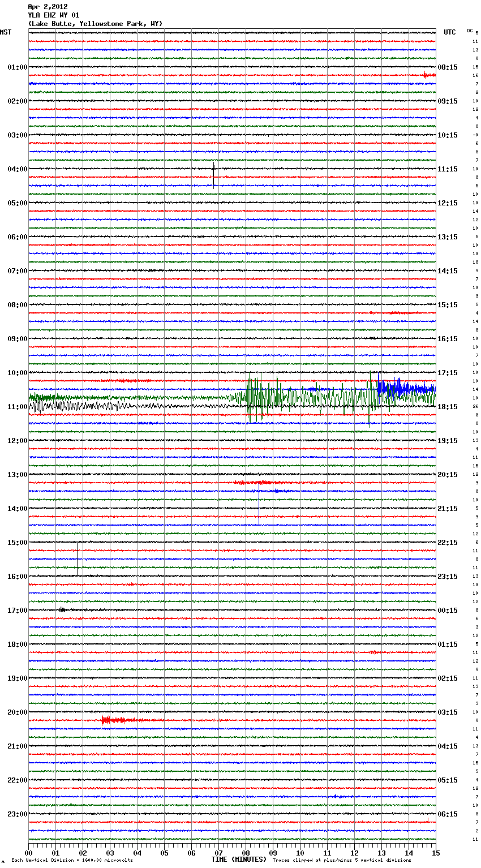Screen dimensions: 481x868
Task: Click the '12:15' UTC time label
Action: tap(448, 203)
